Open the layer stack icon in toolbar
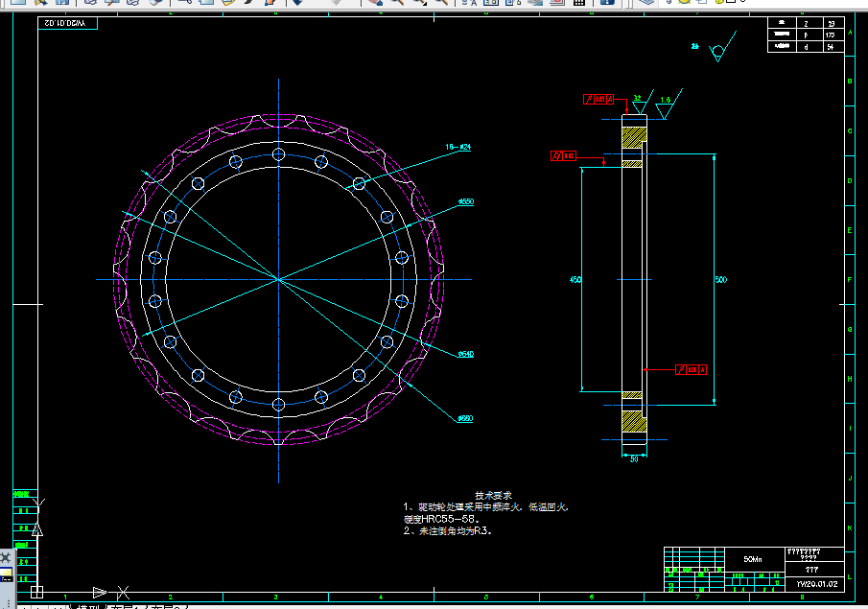 646,2
